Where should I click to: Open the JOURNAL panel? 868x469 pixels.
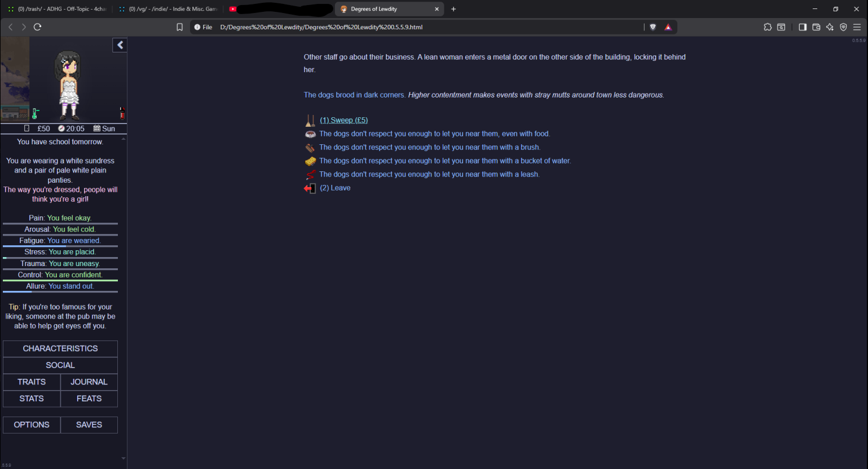coord(89,382)
